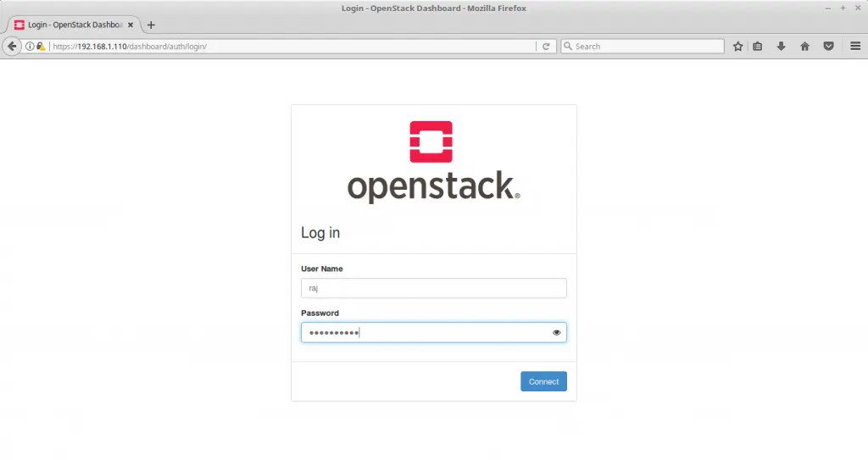
Task: Show bookmarks list icon
Action: [x=757, y=47]
